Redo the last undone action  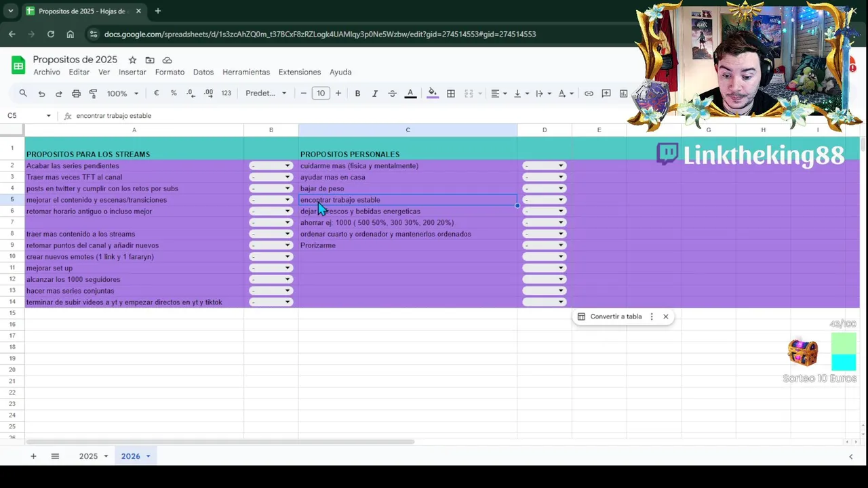click(58, 94)
